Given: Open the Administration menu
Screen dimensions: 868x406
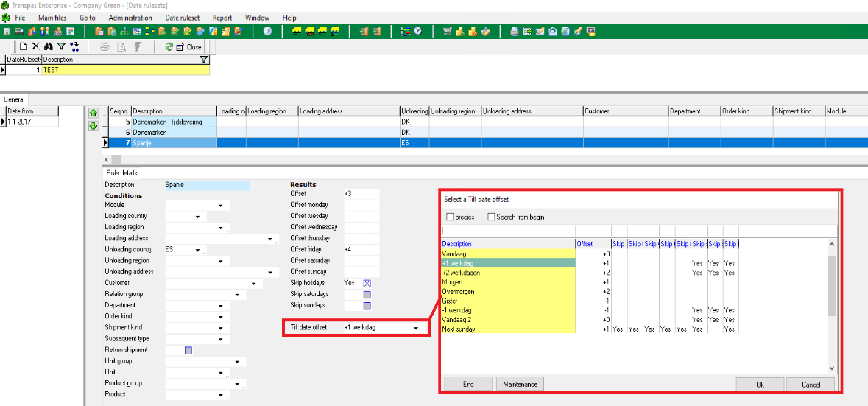Looking at the screenshot, I should pos(130,18).
